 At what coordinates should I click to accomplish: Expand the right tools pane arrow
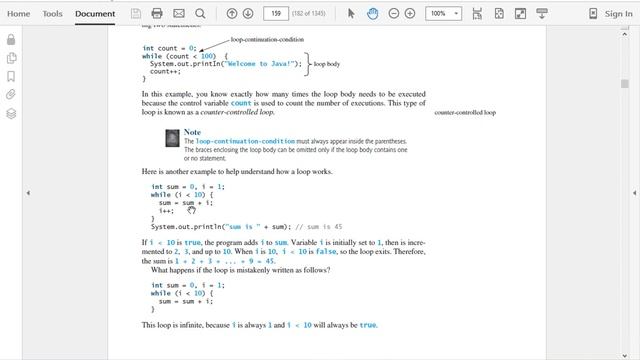click(x=635, y=193)
